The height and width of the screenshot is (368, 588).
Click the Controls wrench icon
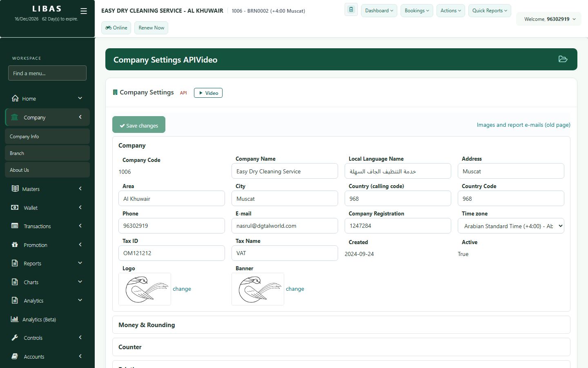tap(15, 337)
